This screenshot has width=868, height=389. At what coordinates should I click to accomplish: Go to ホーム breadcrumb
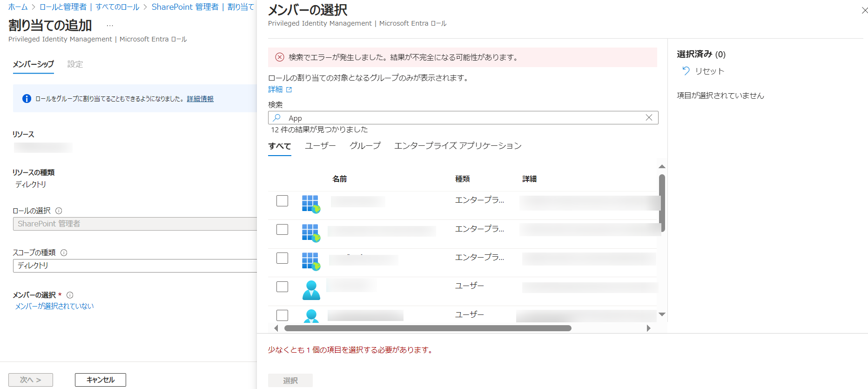click(x=18, y=7)
